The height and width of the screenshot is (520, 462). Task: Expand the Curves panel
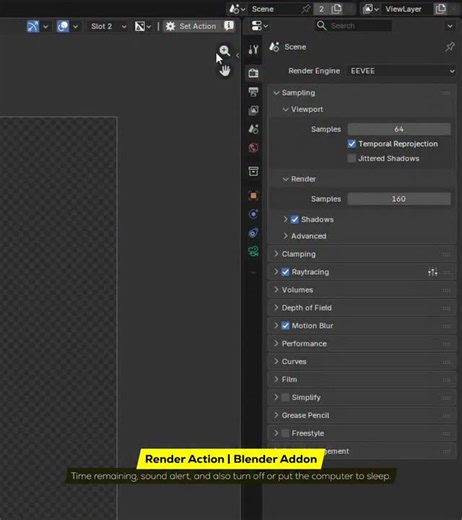[276, 361]
